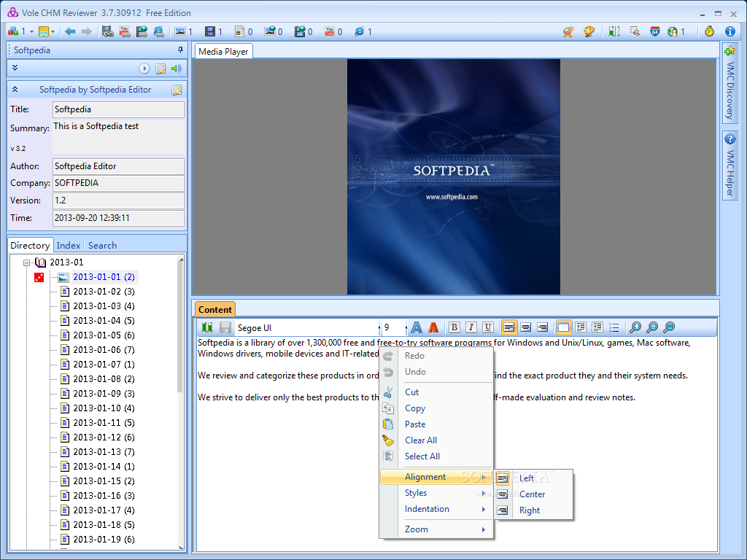Collapse the 2013-01 tree node
Viewport: 747px width, 560px height.
point(27,262)
